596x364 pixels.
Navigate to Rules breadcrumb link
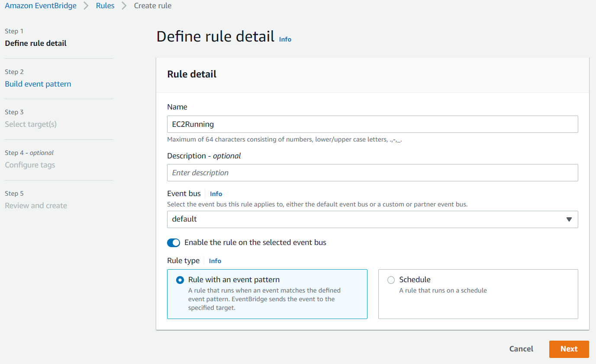[x=105, y=6]
